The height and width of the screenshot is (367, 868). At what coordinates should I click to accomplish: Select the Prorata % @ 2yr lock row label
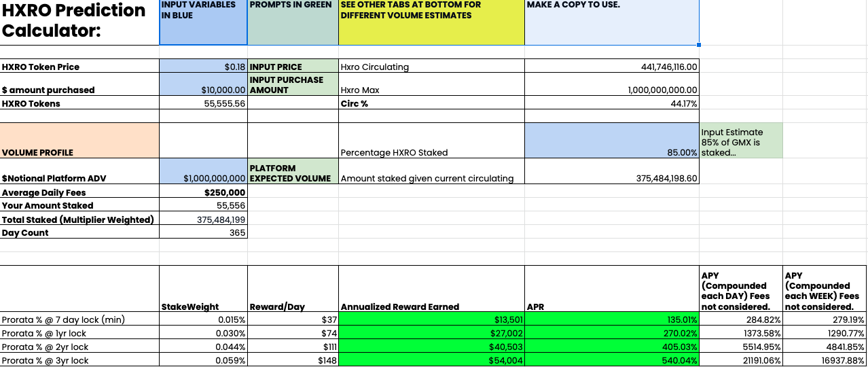tap(79, 347)
